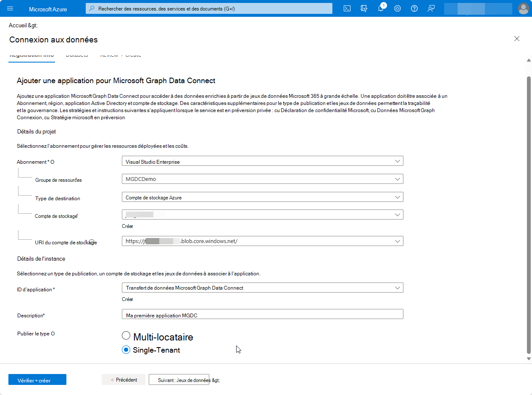Viewport: 532px width, 395px height.
Task: Select the Multi-locataire publish type
Action: tap(126, 335)
